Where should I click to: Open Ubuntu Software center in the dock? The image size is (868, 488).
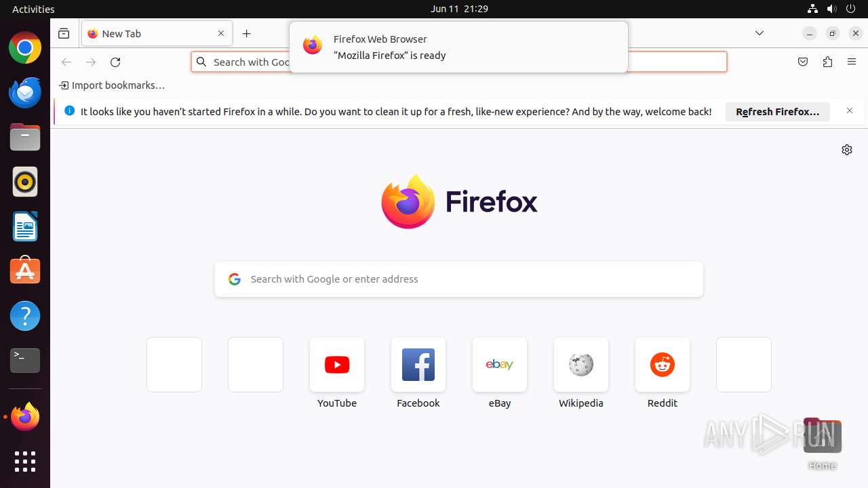click(x=25, y=271)
